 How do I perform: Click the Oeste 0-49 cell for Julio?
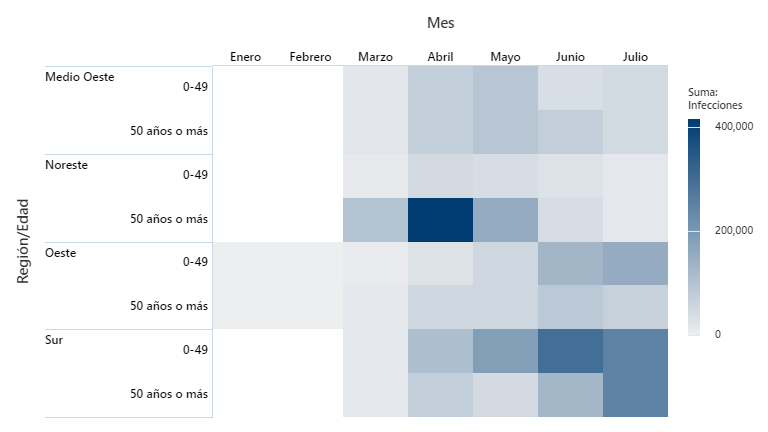tap(635, 263)
